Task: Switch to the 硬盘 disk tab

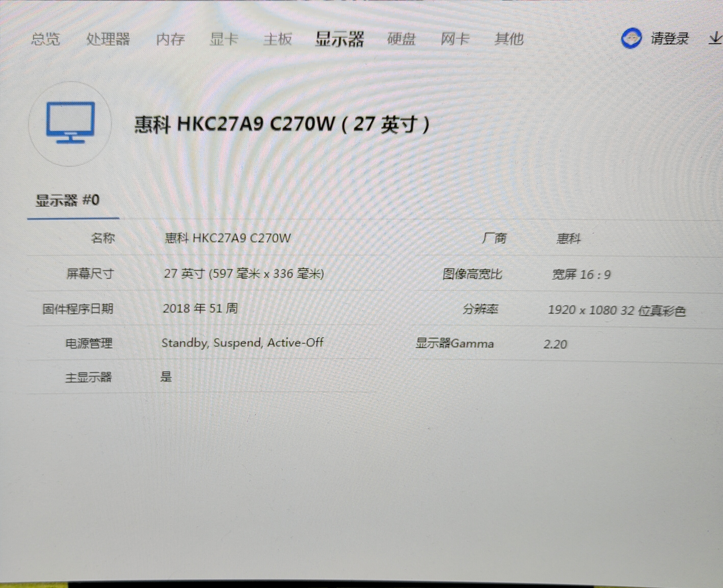Action: [x=401, y=39]
